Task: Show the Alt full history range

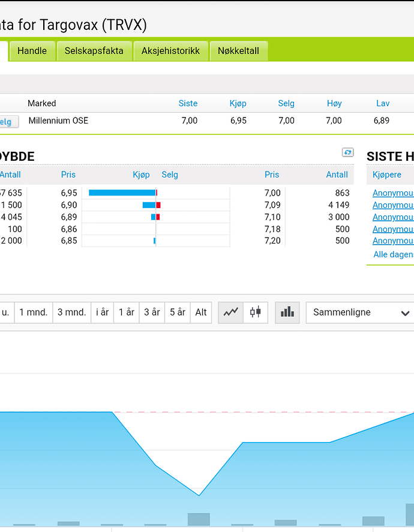Action: (x=201, y=312)
